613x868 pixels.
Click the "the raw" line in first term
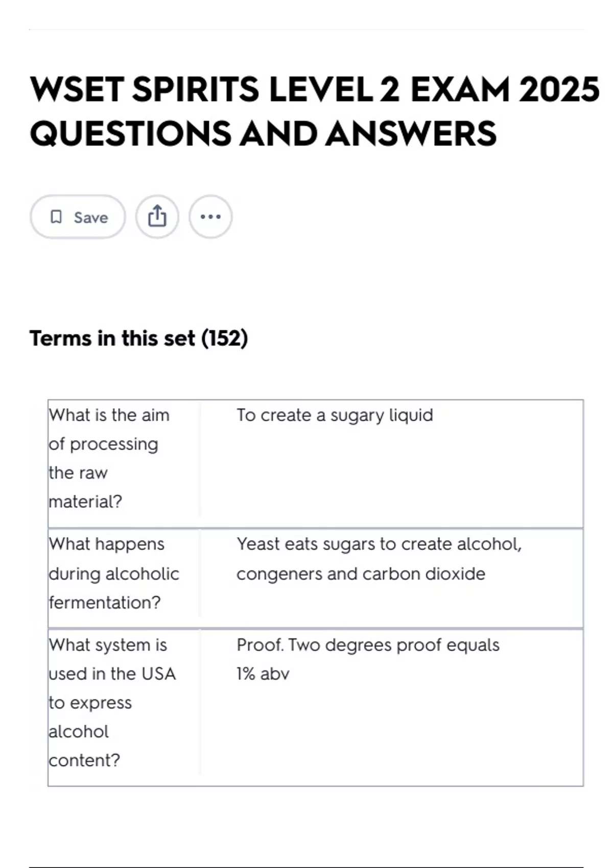point(78,473)
